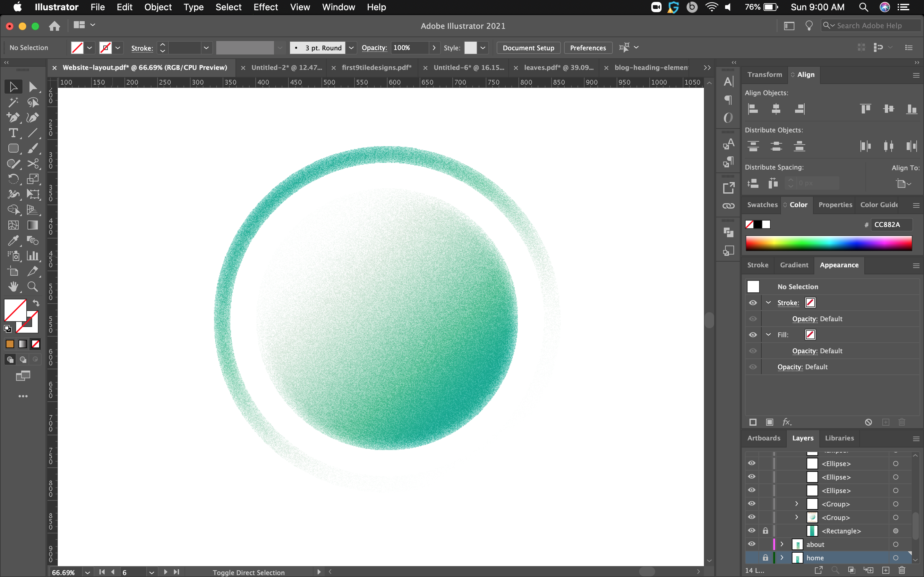Click the Document Setup button

(528, 48)
